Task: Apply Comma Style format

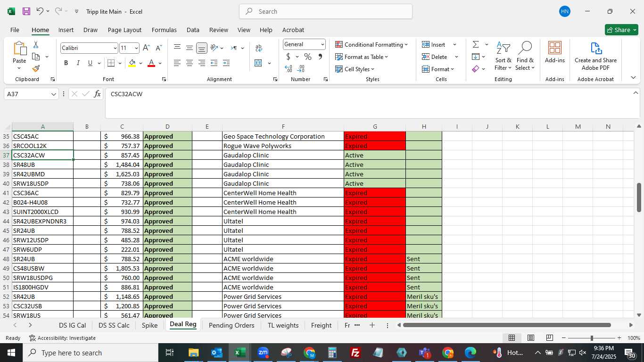Action: point(320,57)
